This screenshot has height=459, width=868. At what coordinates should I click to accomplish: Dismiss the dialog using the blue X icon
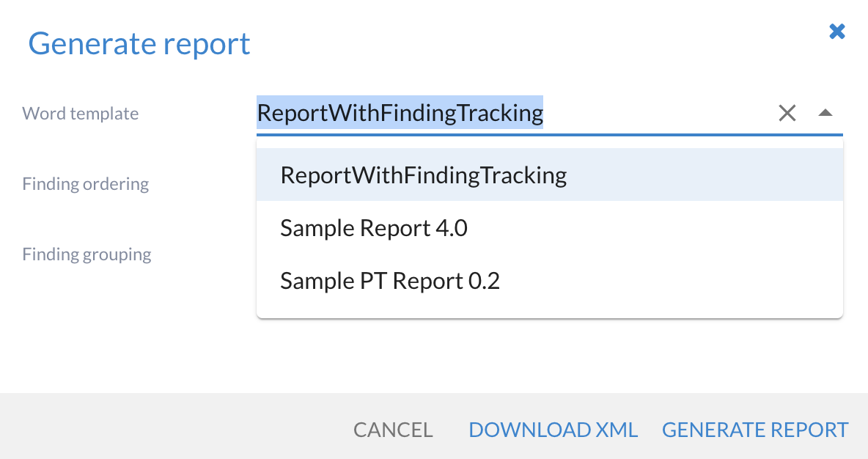coord(836,32)
